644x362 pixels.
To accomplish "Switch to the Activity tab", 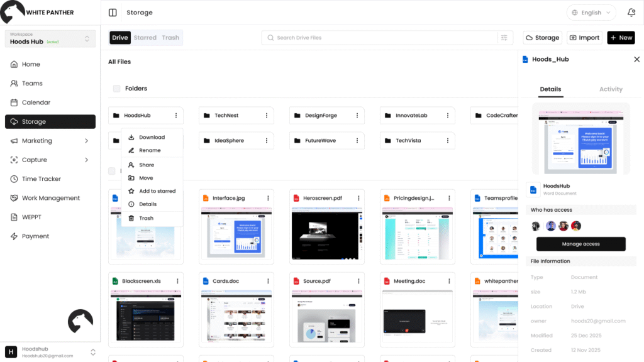I will tap(611, 89).
